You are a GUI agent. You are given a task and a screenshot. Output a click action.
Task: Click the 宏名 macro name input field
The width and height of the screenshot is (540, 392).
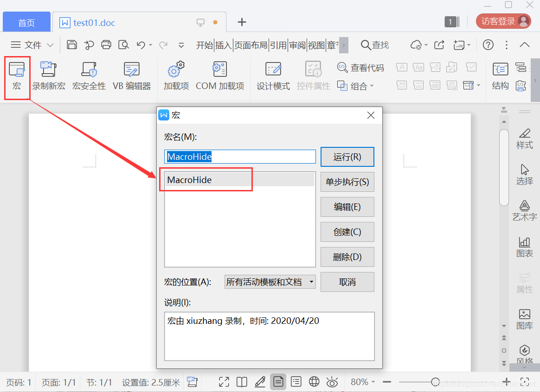240,157
